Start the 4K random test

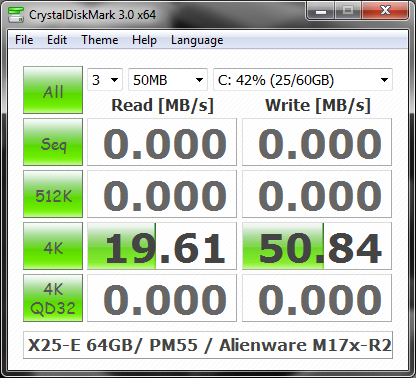point(53,246)
